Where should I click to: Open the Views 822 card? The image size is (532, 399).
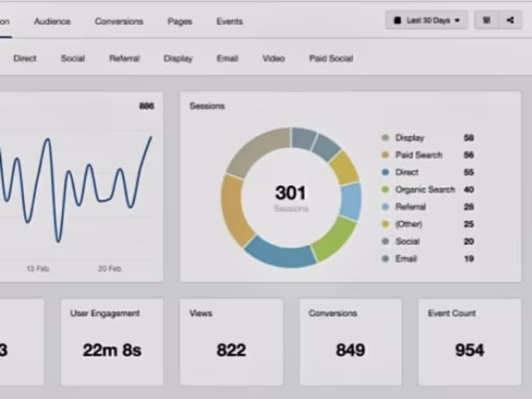point(231,342)
